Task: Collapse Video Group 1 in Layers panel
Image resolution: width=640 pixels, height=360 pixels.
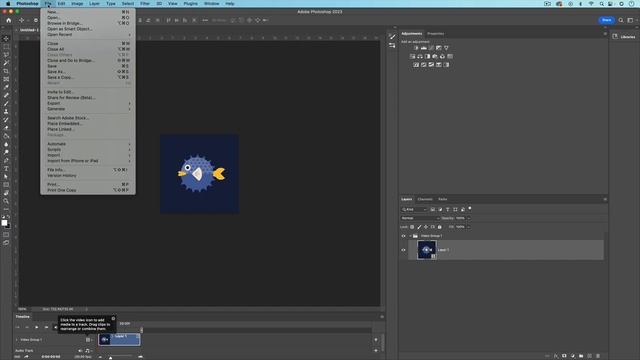Action: coord(410,236)
